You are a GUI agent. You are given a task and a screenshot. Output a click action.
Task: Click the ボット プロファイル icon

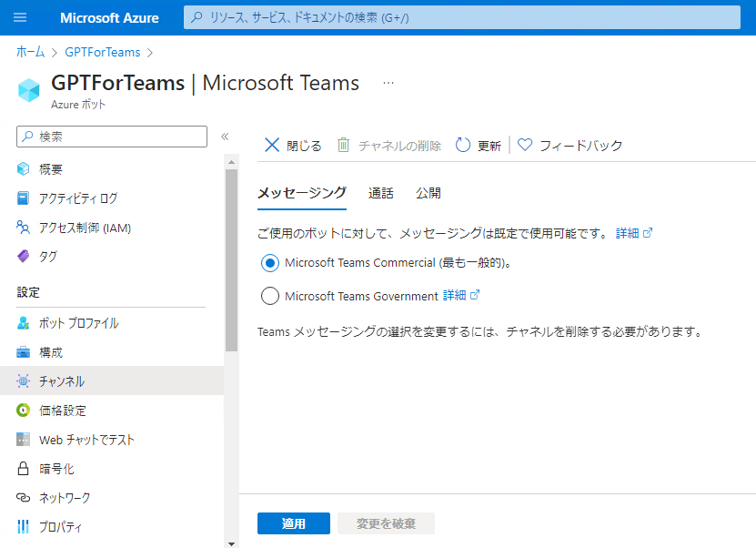[x=23, y=323]
